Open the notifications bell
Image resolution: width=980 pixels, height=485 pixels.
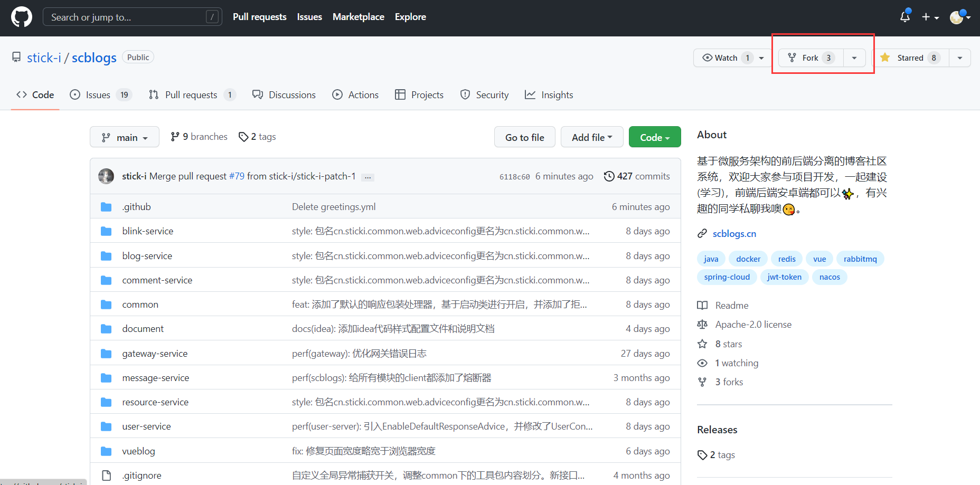tap(905, 17)
